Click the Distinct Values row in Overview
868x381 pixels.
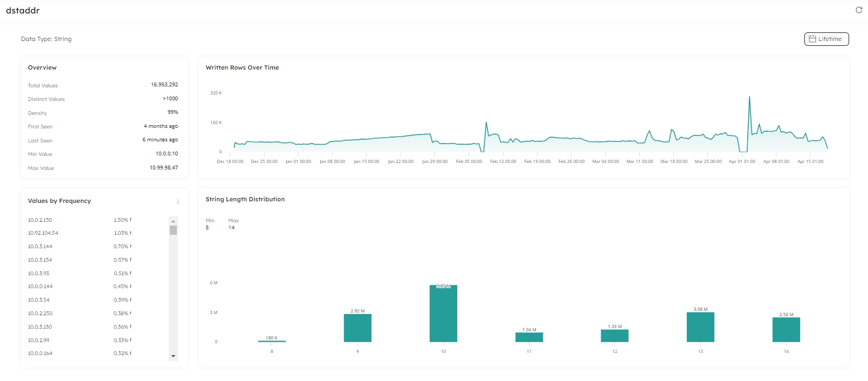[103, 99]
